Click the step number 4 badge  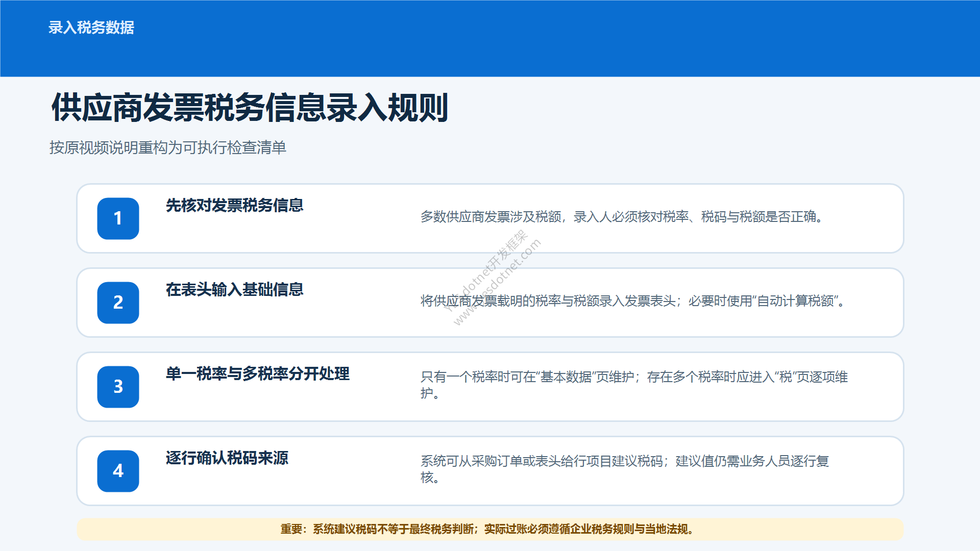point(118,471)
